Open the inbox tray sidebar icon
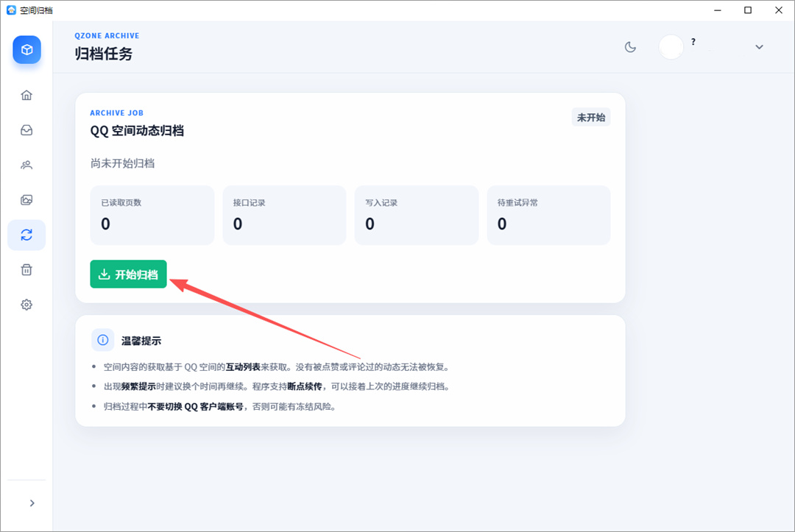The height and width of the screenshot is (532, 795). click(26, 130)
